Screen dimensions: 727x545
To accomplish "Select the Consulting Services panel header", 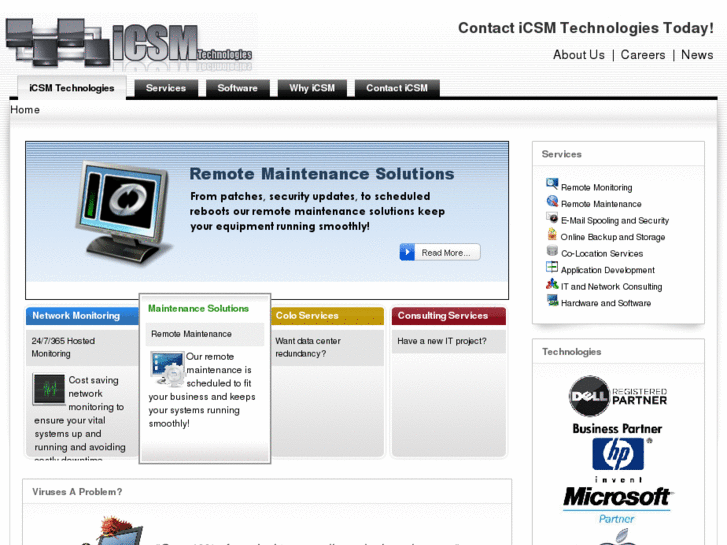I will coord(448,316).
